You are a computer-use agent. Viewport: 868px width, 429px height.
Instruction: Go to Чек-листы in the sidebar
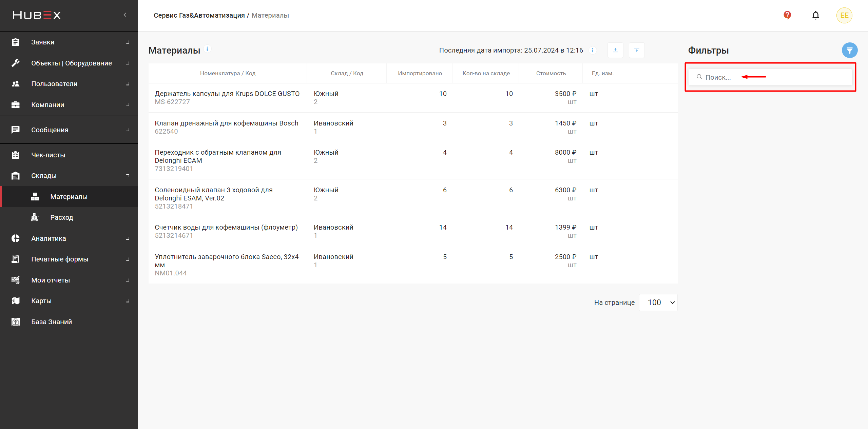pos(48,155)
